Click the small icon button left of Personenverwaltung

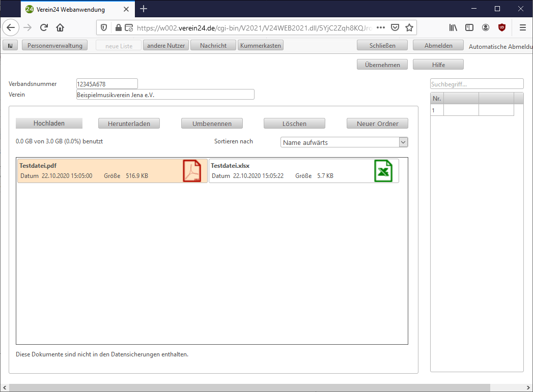(10, 46)
